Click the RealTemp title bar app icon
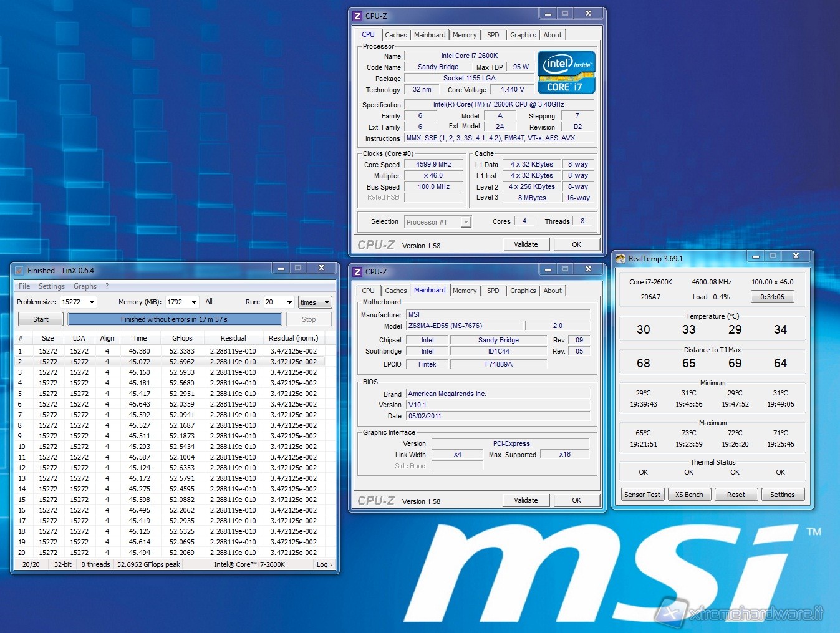Screen dimensions: 840x633 point(620,258)
